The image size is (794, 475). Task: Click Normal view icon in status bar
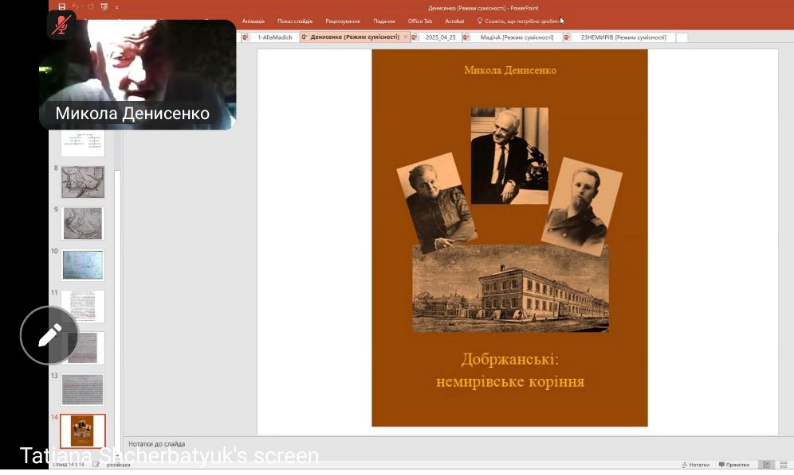pos(765,464)
